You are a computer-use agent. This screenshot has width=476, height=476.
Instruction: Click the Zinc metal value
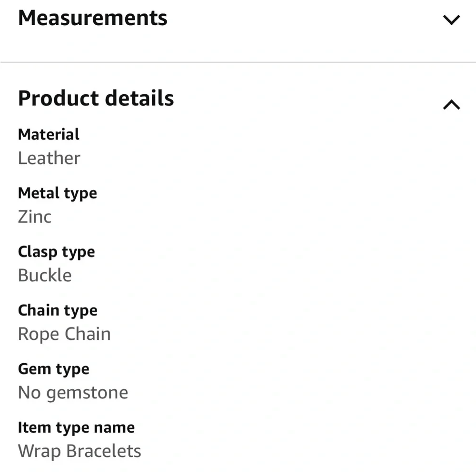(35, 217)
